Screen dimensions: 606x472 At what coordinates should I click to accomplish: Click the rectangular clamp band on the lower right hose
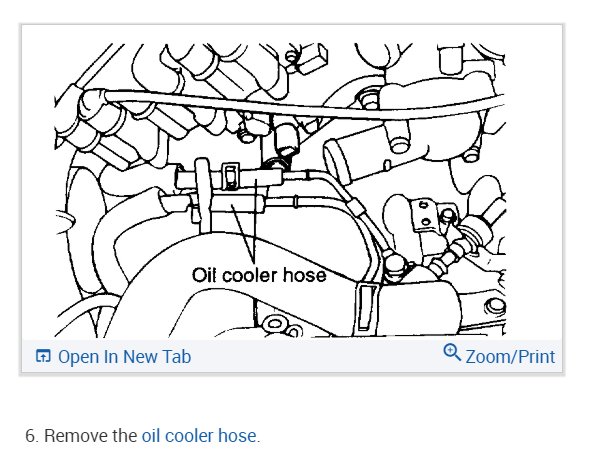click(x=366, y=307)
